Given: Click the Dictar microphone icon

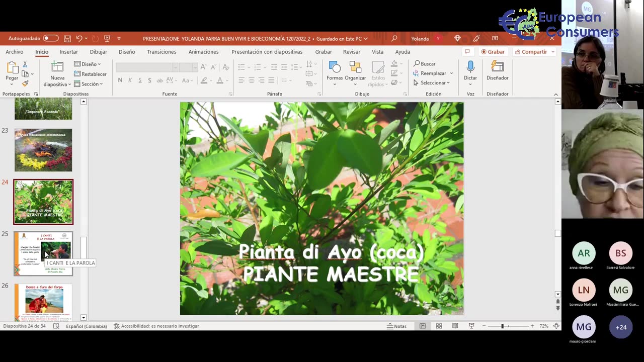Looking at the screenshot, I should point(470,67).
